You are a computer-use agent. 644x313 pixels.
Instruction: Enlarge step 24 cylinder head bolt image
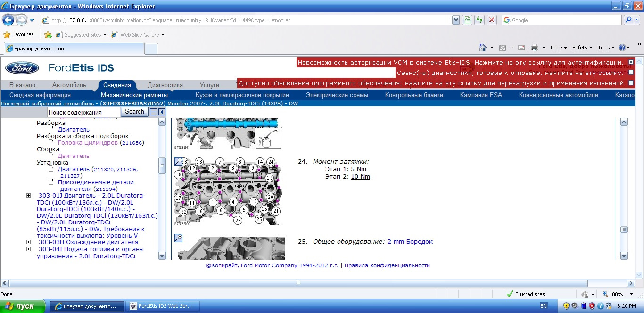tap(178, 162)
